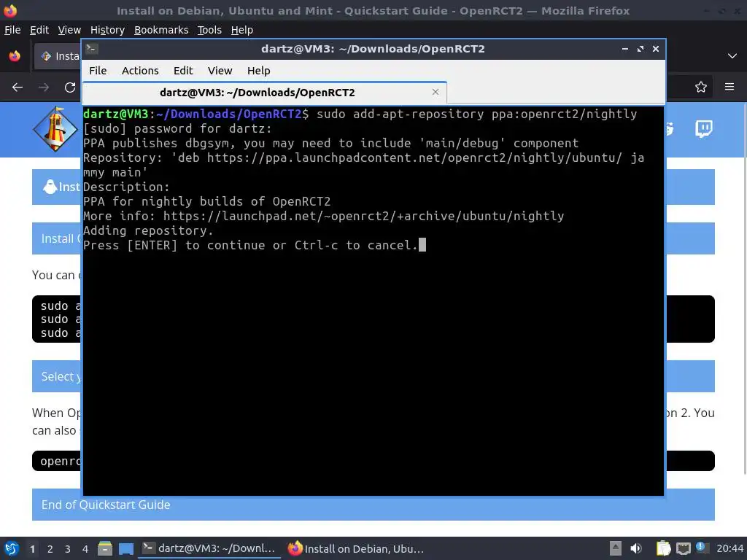Click the show desktop icon in the panel
Viewport: 747px width, 560px height.
click(x=125, y=548)
